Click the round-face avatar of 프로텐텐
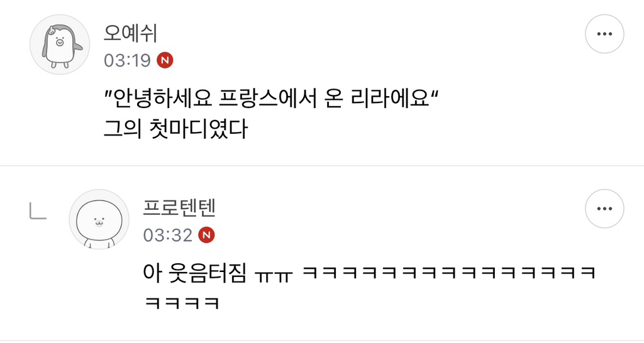 99,219
